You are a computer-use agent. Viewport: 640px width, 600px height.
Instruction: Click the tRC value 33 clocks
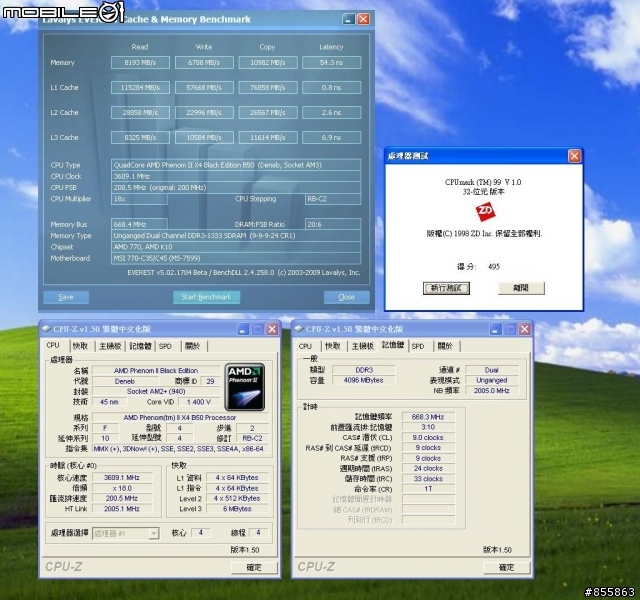[x=428, y=478]
